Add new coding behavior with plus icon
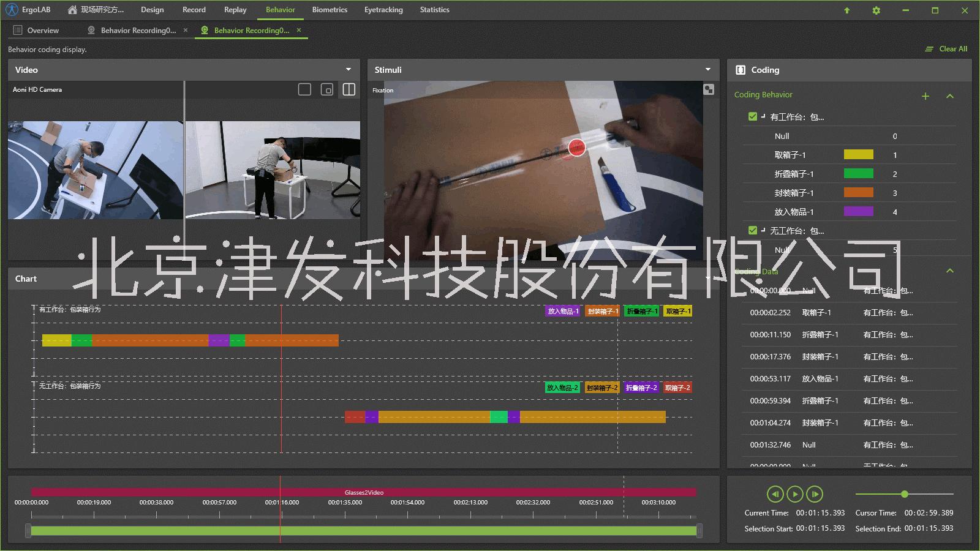The height and width of the screenshot is (551, 980). [925, 96]
